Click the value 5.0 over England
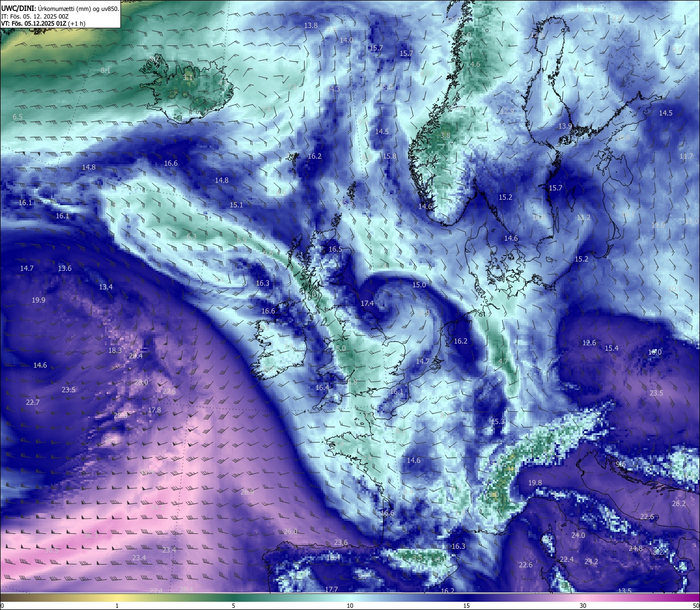The height and width of the screenshot is (610, 700). [341, 348]
